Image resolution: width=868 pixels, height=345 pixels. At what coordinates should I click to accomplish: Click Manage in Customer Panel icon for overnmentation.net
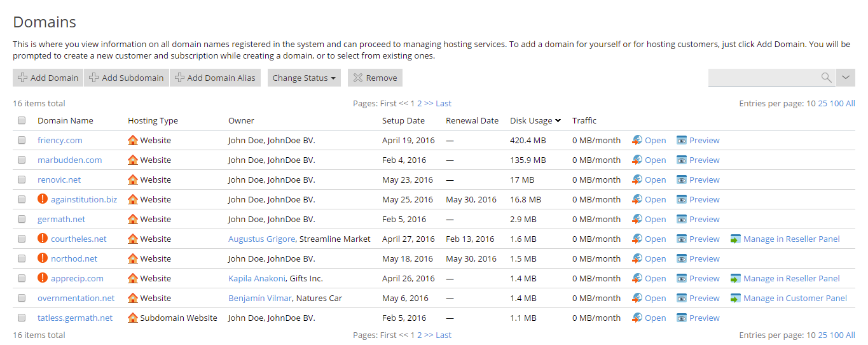736,299
